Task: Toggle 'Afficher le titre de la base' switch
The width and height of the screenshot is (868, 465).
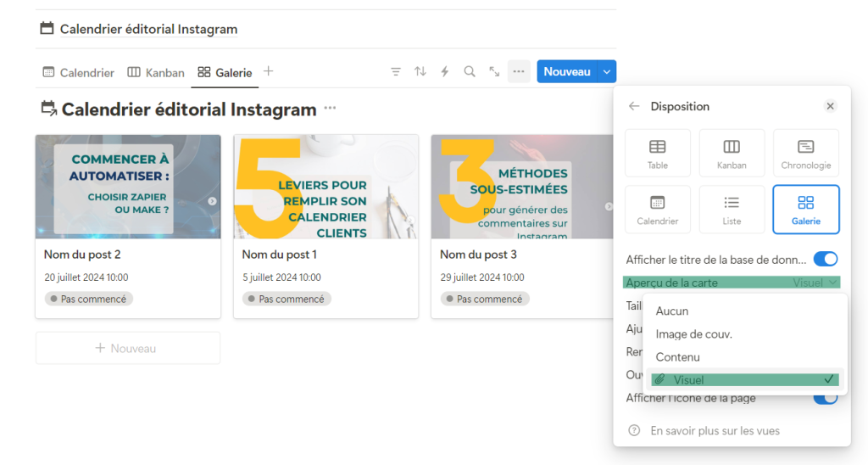Action: tap(825, 259)
